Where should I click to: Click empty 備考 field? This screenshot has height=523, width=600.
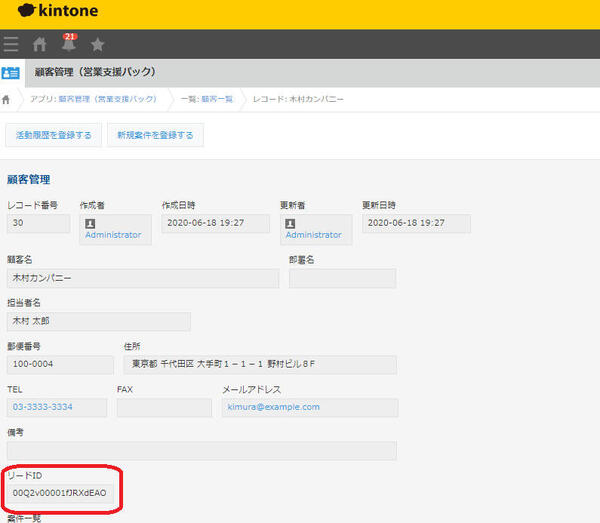coord(202,450)
